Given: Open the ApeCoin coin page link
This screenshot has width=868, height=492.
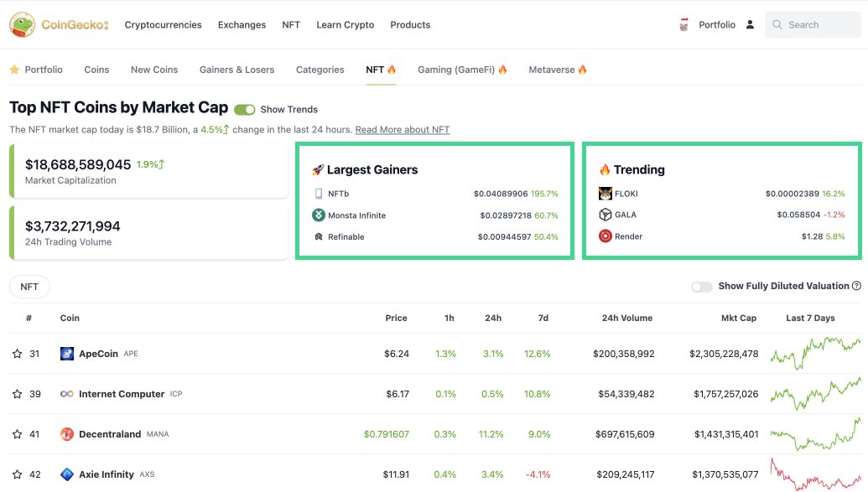Looking at the screenshot, I should [x=98, y=354].
